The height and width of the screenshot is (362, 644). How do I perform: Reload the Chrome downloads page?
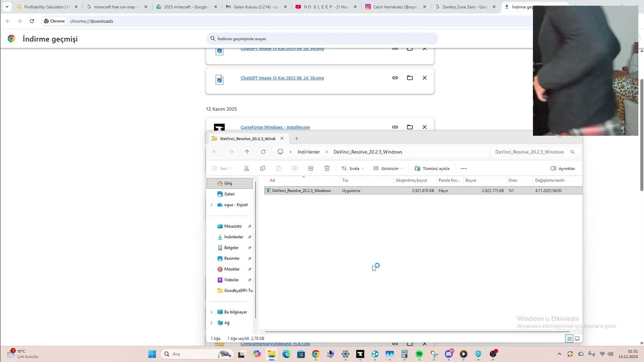pyautogui.click(x=32, y=21)
